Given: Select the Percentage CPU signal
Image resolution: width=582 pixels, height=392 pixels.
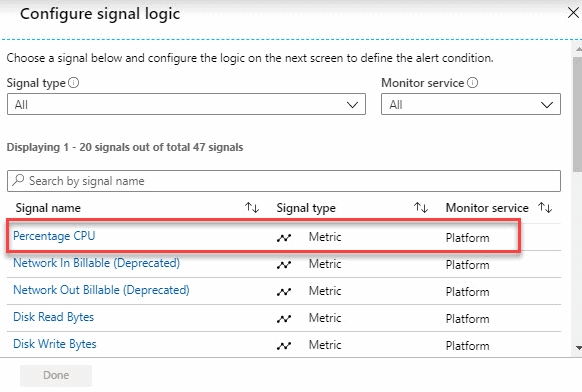Looking at the screenshot, I should tap(54, 236).
